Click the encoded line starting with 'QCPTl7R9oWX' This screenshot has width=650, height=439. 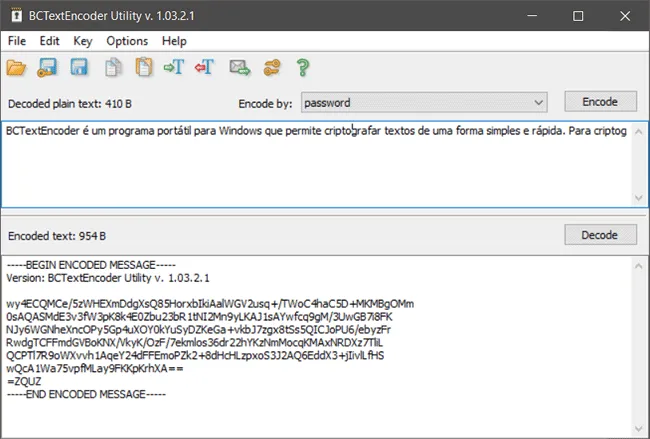[x=195, y=355]
